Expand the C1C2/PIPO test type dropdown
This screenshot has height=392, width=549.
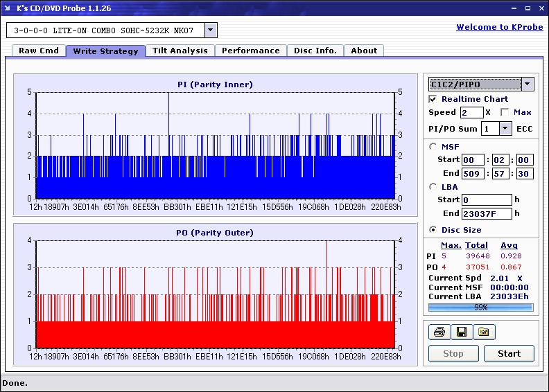coord(528,84)
